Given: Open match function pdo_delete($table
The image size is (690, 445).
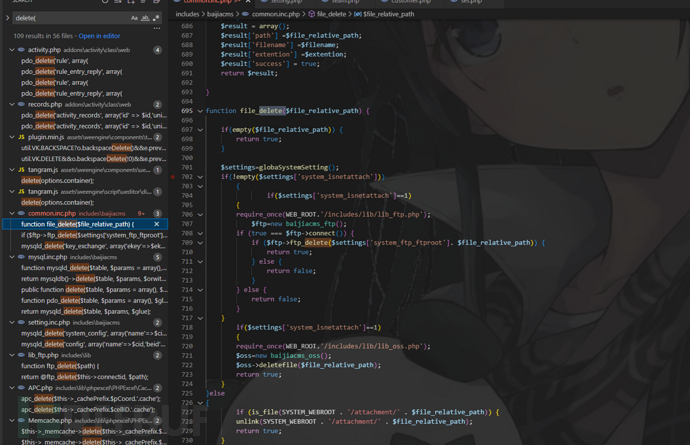Looking at the screenshot, I should tap(94, 301).
